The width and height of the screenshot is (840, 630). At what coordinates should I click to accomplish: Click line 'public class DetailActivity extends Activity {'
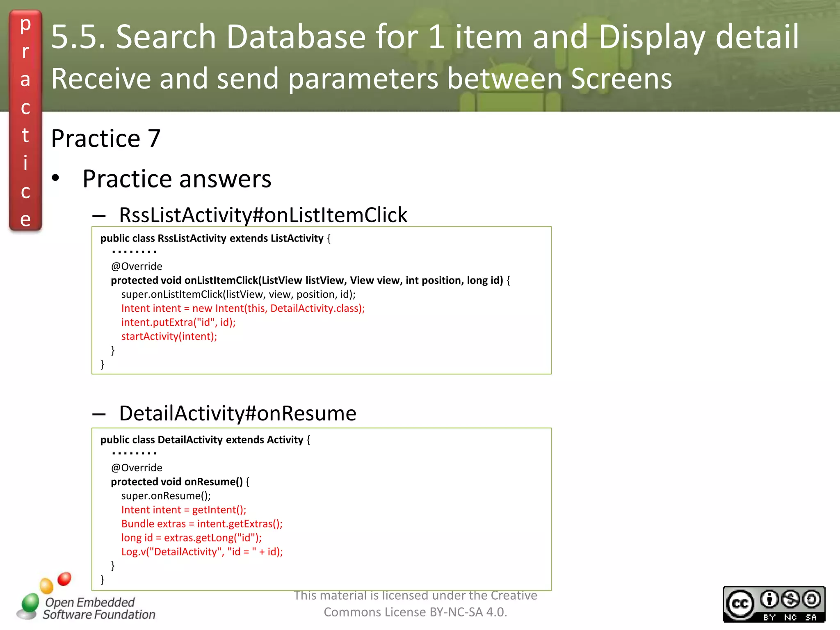(205, 440)
